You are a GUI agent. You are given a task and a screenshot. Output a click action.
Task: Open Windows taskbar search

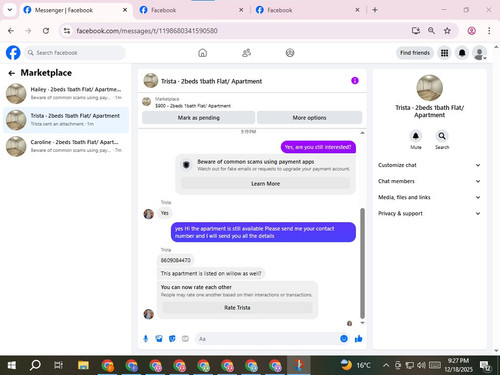click(x=35, y=365)
